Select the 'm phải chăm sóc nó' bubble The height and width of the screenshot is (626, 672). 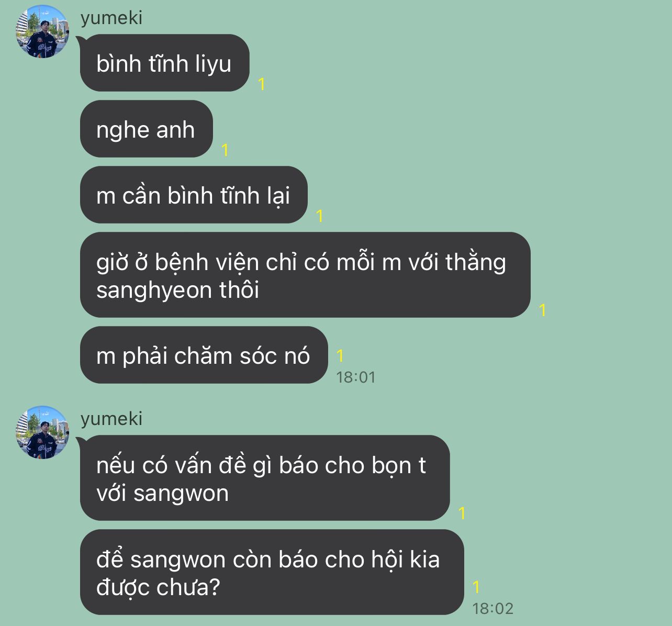204,355
